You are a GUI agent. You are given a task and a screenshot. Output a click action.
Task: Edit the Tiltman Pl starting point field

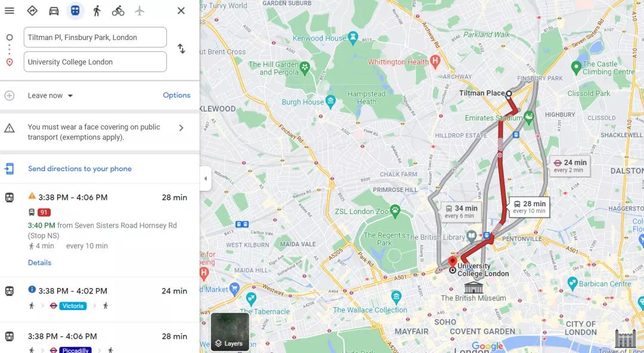pos(95,38)
